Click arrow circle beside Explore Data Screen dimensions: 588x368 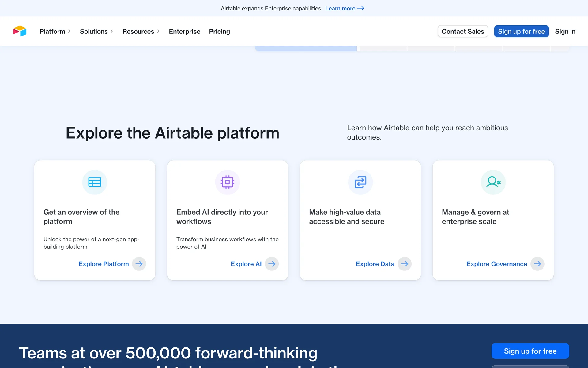coord(405,264)
